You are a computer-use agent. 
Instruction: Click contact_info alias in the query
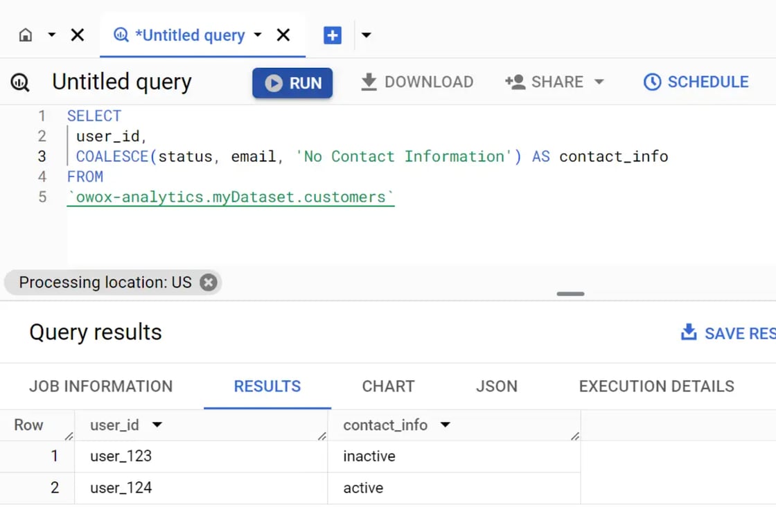[x=614, y=157]
